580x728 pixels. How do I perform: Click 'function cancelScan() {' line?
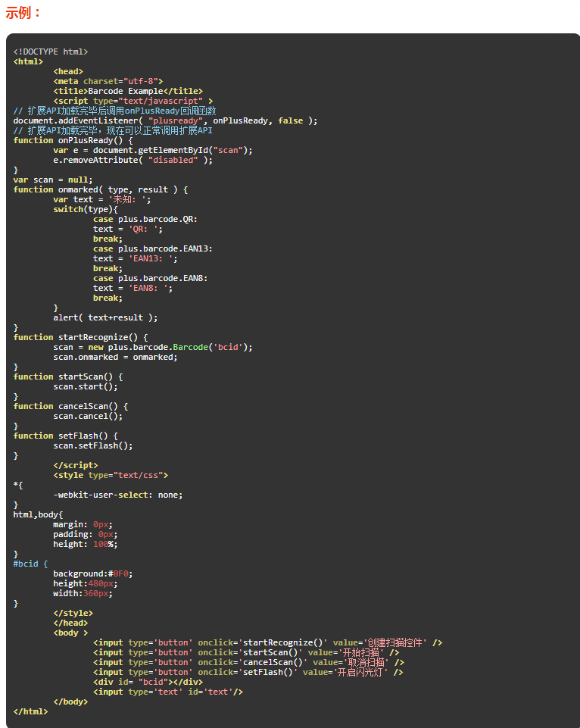tap(71, 406)
